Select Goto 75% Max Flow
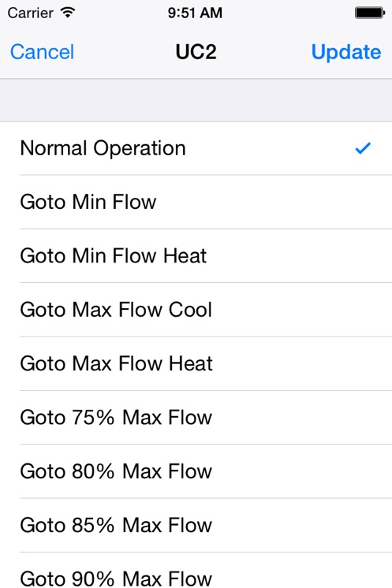 196,418
